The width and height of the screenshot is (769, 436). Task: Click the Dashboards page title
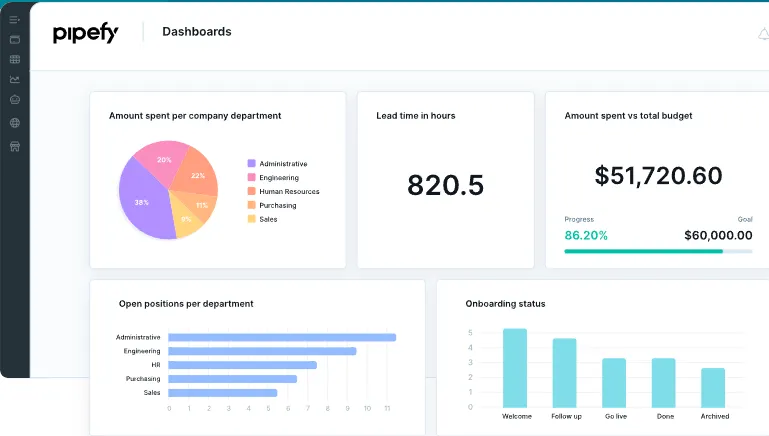tap(197, 31)
